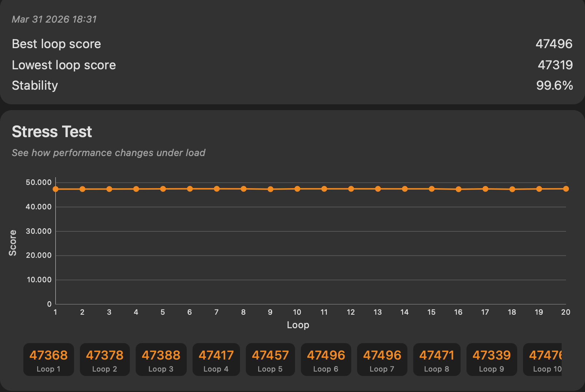Open the Loop 3 card showing 47388

(161, 360)
